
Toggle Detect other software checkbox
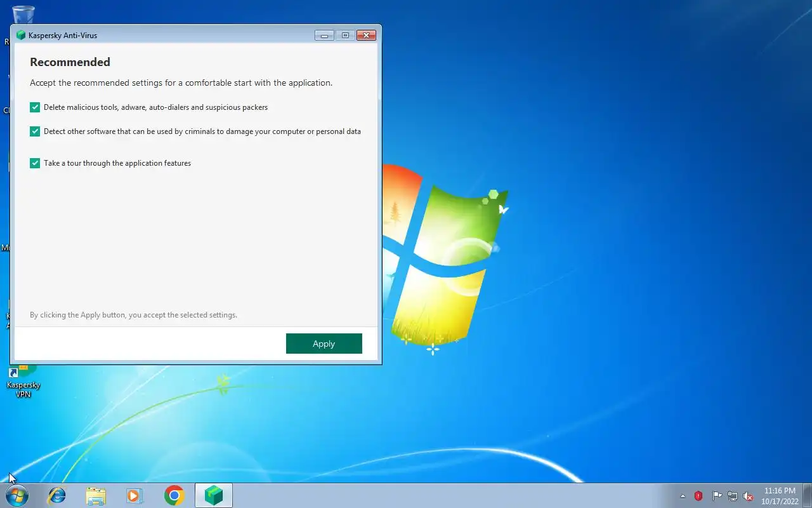click(x=35, y=131)
